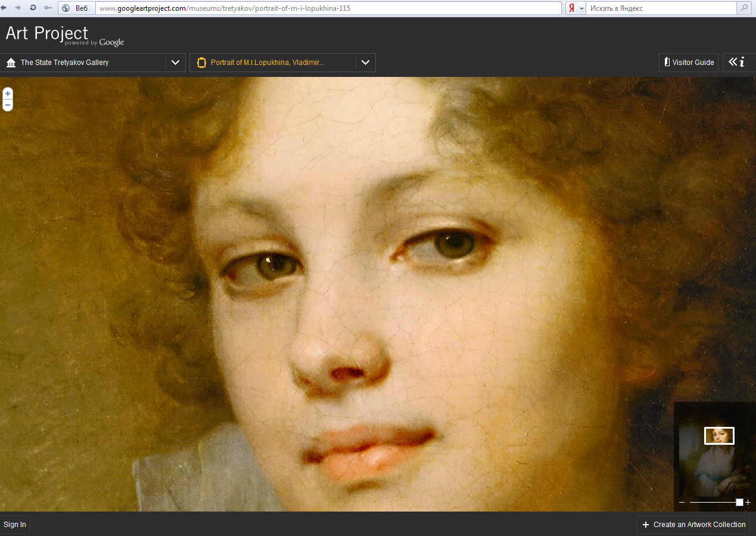
Task: Click Create an Artwork Collection
Action: pos(693,525)
